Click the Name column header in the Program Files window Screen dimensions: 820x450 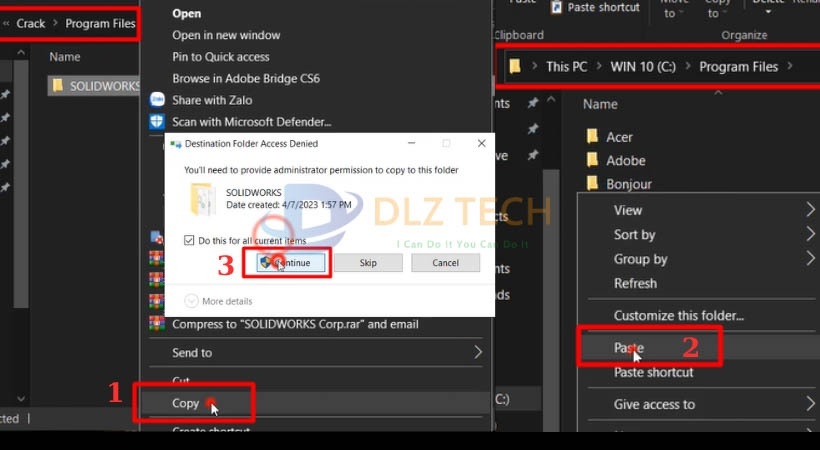point(600,104)
